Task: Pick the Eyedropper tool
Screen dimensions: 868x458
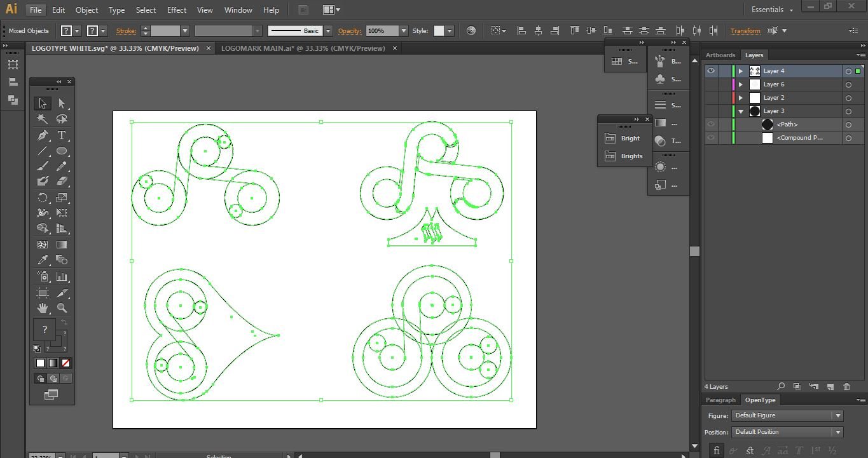Action: [42, 260]
